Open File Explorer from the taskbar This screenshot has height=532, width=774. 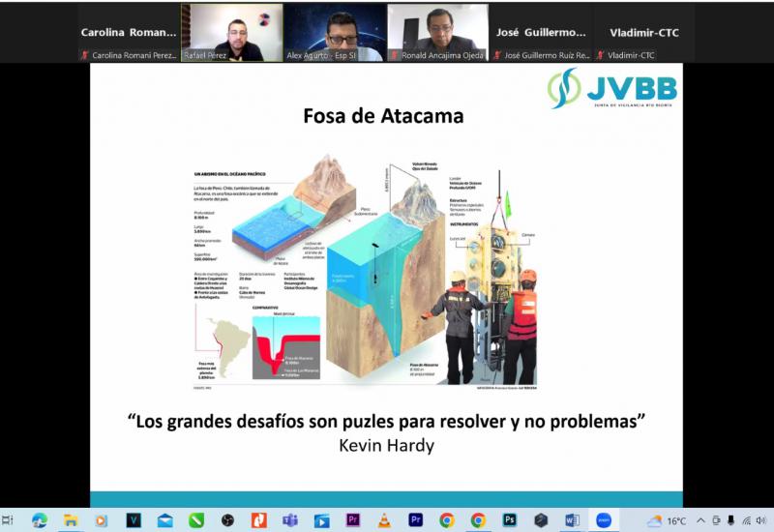[x=71, y=520]
